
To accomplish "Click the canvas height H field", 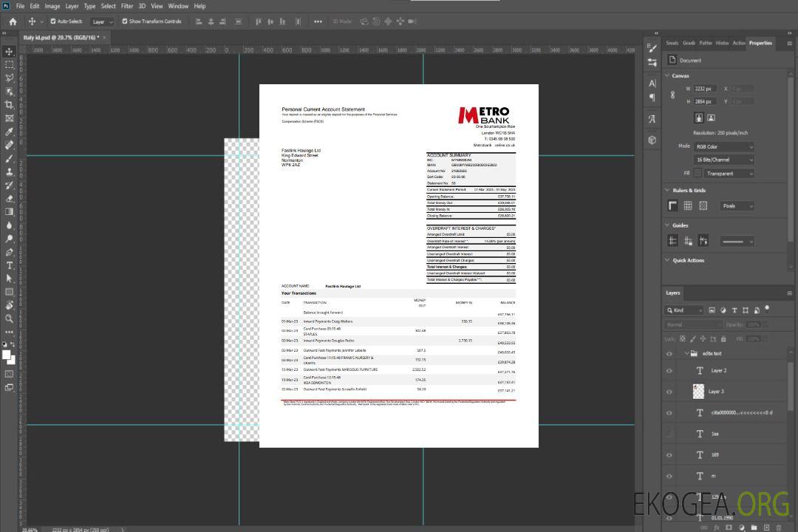I will click(706, 102).
